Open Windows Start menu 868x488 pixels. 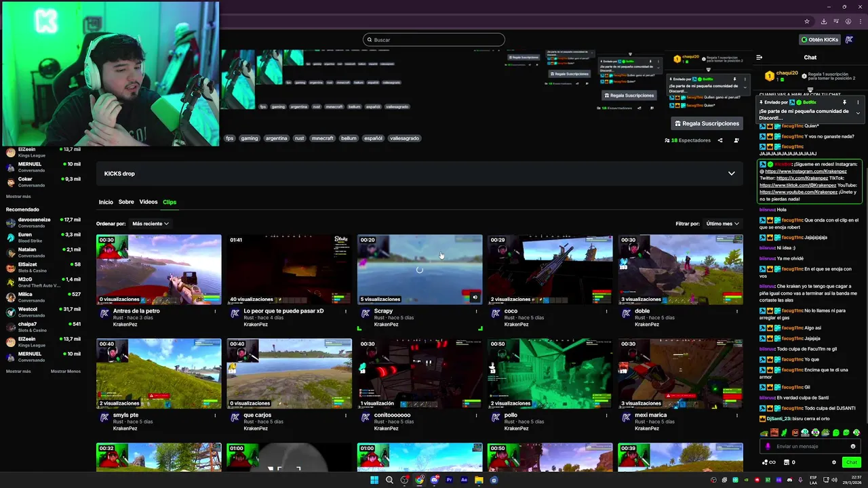pyautogui.click(x=374, y=480)
